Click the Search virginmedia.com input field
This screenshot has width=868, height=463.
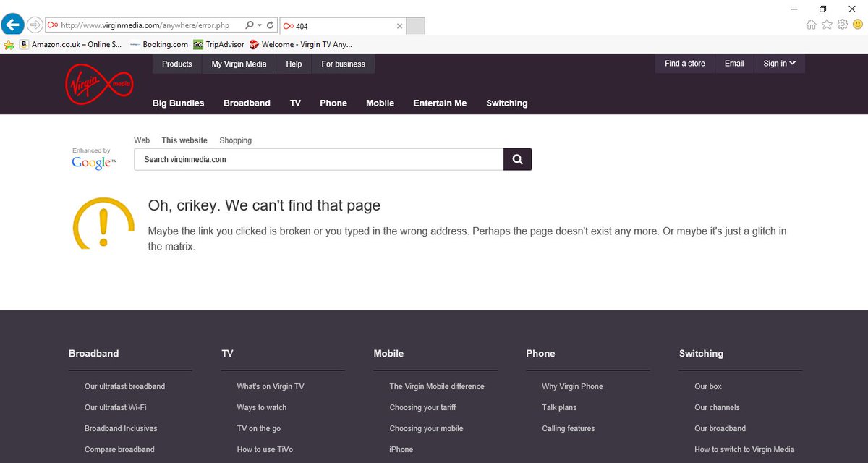[319, 159]
